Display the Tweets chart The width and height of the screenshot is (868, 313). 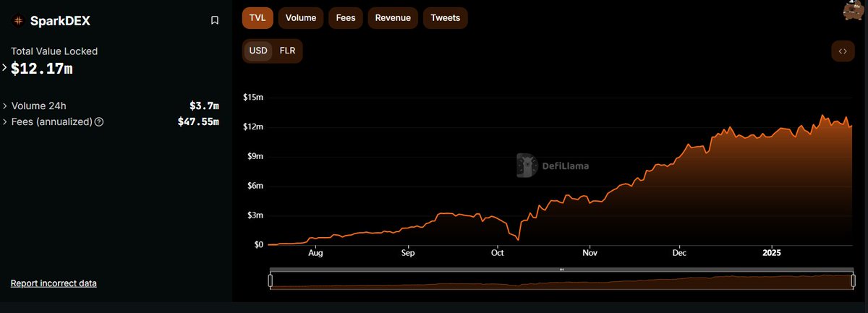[445, 17]
